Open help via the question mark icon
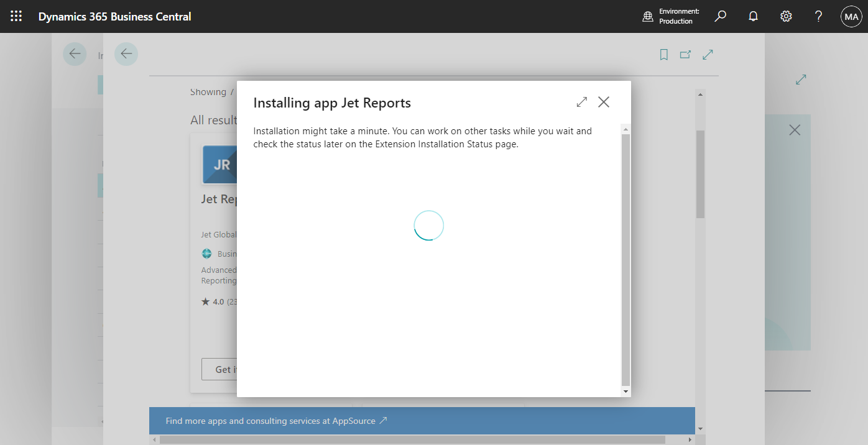The width and height of the screenshot is (868, 445). click(818, 16)
